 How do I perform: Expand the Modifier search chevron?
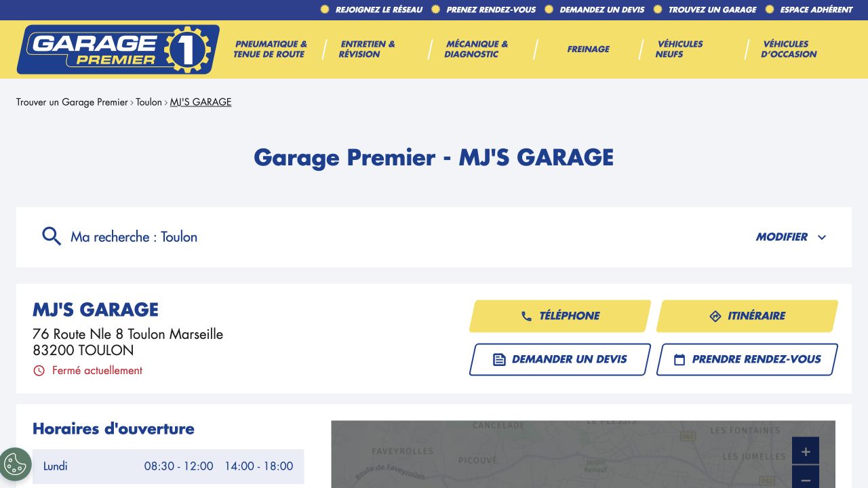tap(822, 237)
